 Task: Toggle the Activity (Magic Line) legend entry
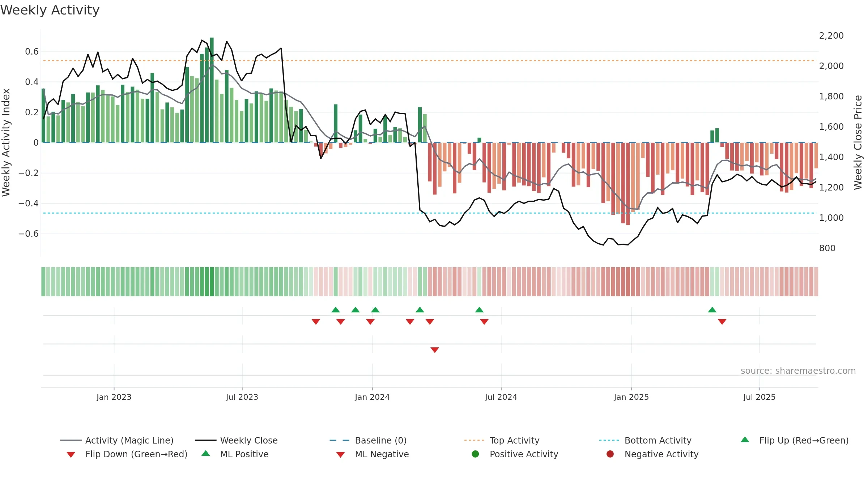(117, 440)
